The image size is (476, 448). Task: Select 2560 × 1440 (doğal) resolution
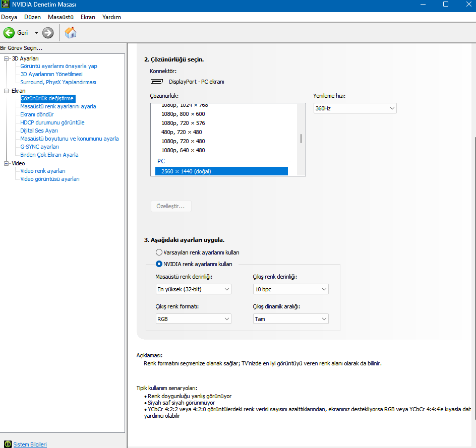(x=221, y=171)
